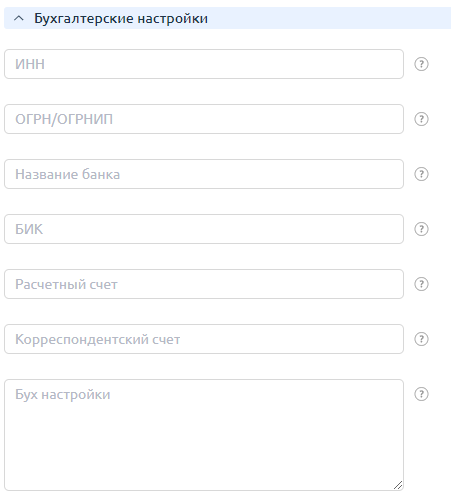Collapse section using the chevron arrow
The height and width of the screenshot is (499, 451).
click(x=19, y=18)
